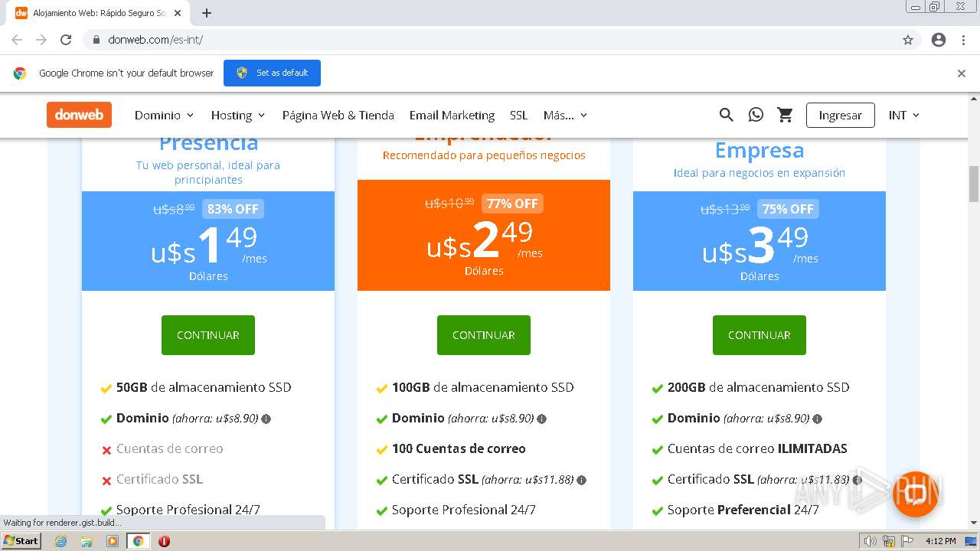Go back to previous page
980x551 pixels.
[x=17, y=40]
